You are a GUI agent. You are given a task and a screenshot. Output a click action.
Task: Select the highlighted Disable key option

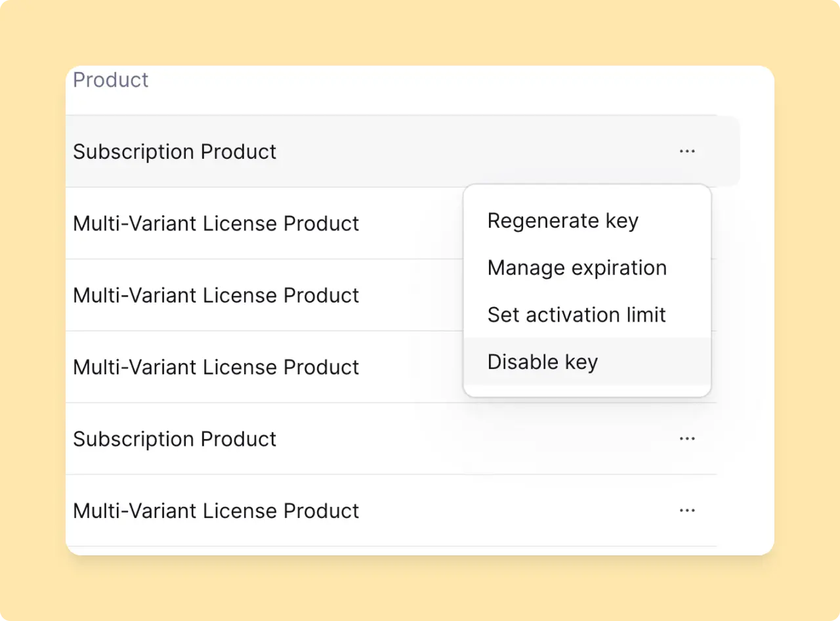point(542,362)
